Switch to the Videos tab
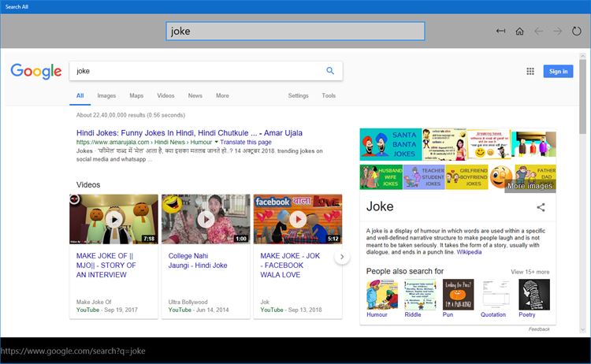The height and width of the screenshot is (364, 591). coord(165,95)
